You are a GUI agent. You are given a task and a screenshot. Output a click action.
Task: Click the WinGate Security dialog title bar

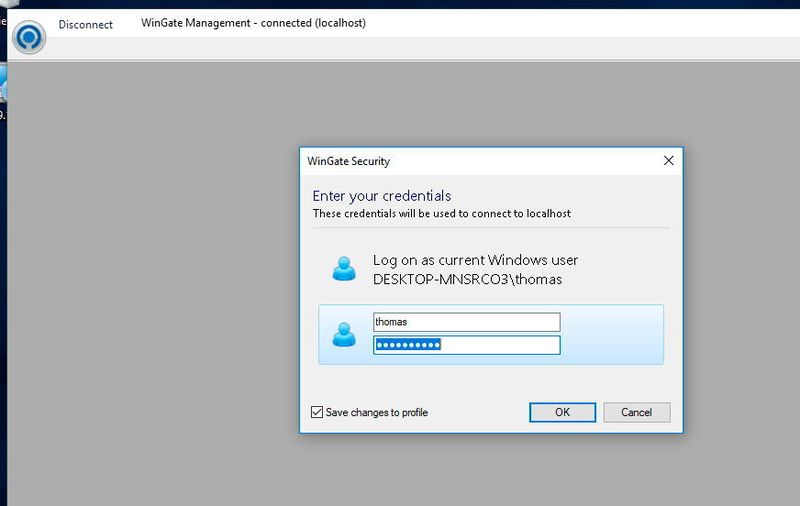(x=480, y=161)
